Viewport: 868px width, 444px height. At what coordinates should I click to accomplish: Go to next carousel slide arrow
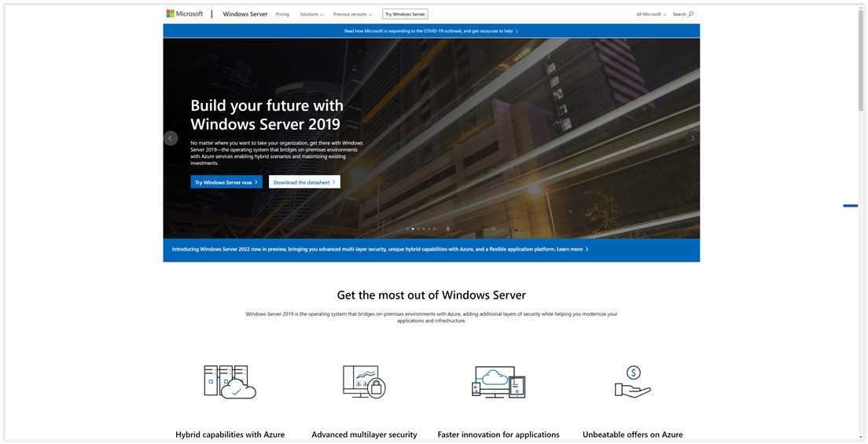[692, 138]
